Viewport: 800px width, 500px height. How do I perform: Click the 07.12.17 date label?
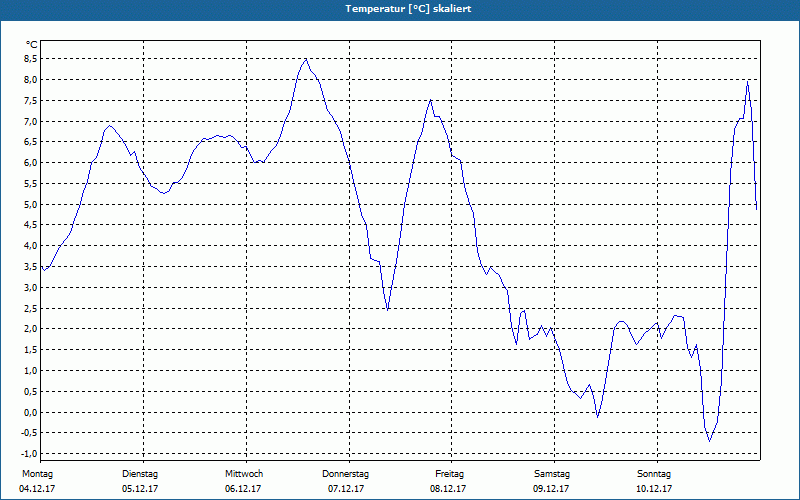346,489
